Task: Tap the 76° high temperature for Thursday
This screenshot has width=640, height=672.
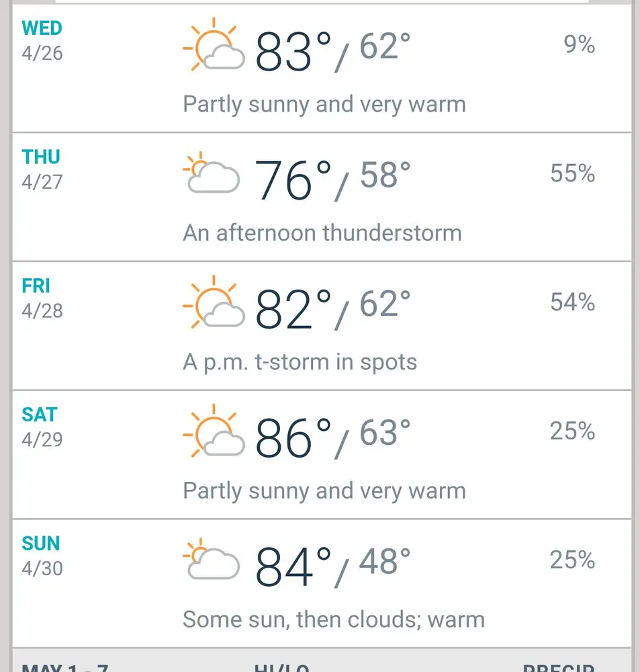Action: click(x=293, y=180)
